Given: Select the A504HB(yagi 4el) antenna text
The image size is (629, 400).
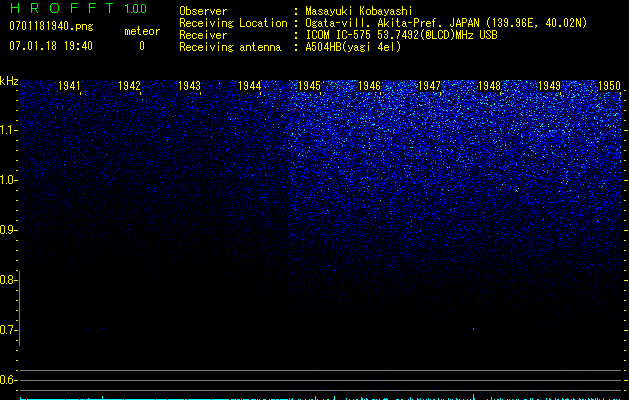Looking at the screenshot, I should (353, 47).
